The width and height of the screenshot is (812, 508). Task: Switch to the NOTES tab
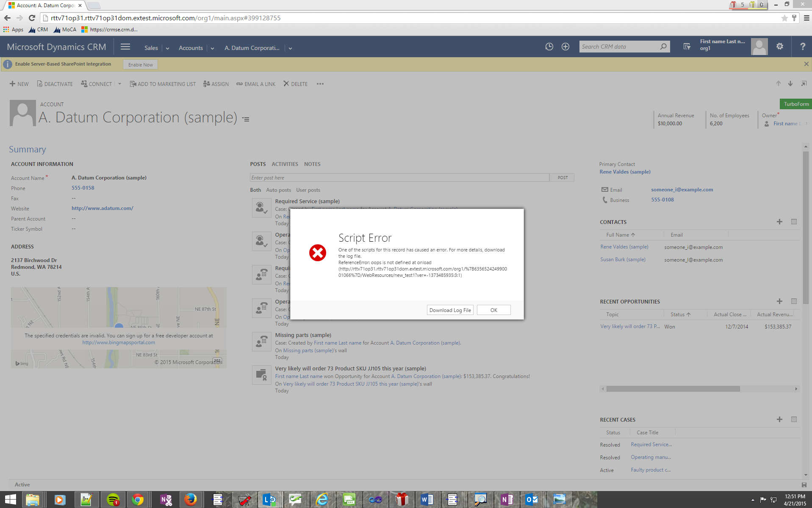(x=312, y=164)
